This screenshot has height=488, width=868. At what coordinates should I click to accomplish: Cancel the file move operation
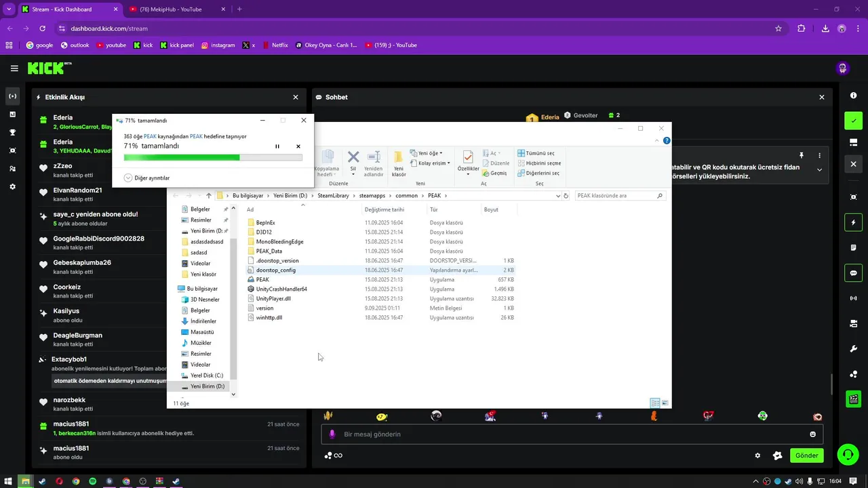298,146
